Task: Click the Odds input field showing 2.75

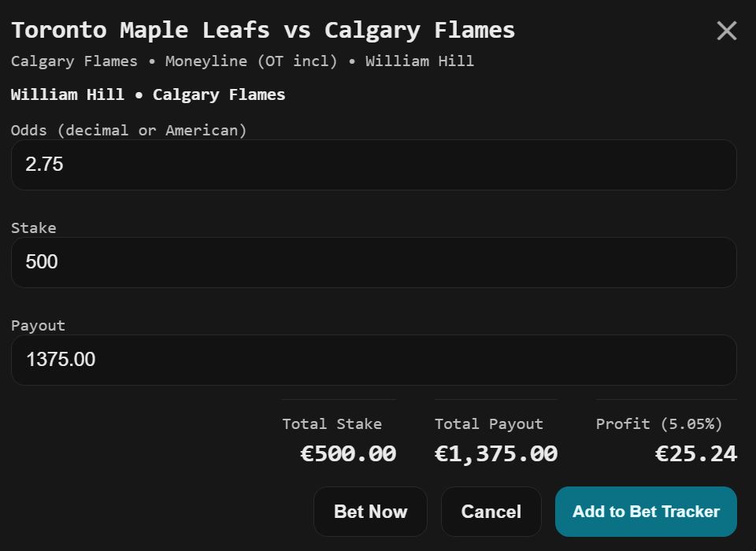Action: pyautogui.click(x=373, y=165)
